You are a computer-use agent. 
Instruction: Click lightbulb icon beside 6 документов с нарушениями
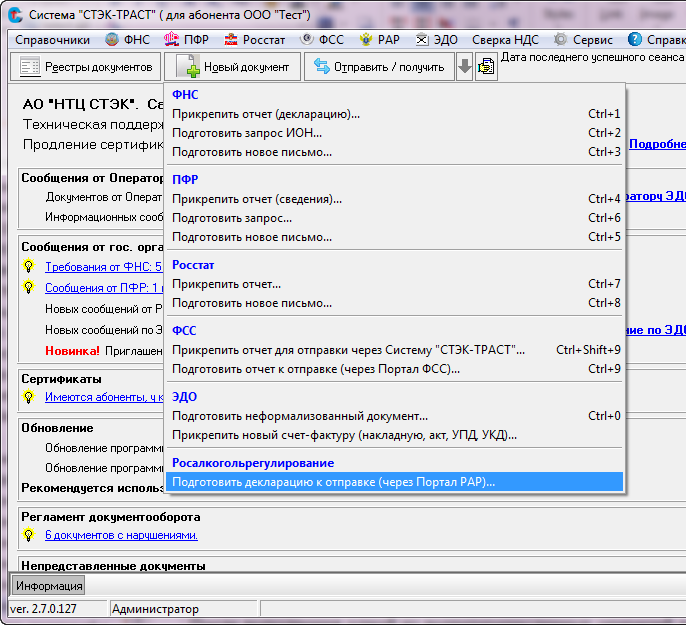pyautogui.click(x=28, y=534)
